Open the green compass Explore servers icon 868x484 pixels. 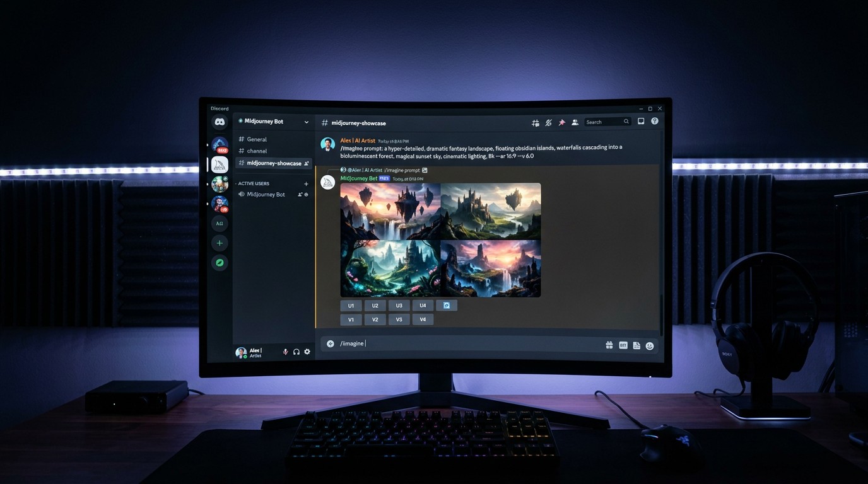pyautogui.click(x=220, y=263)
